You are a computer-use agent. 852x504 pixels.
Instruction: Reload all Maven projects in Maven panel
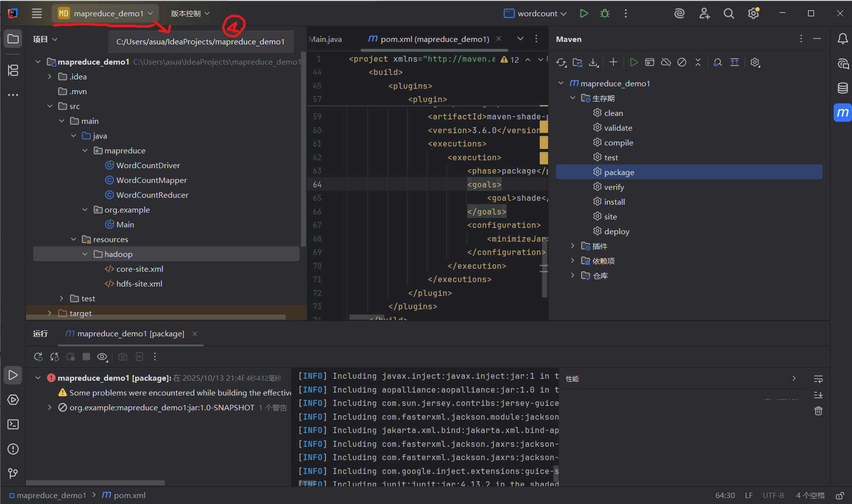561,63
